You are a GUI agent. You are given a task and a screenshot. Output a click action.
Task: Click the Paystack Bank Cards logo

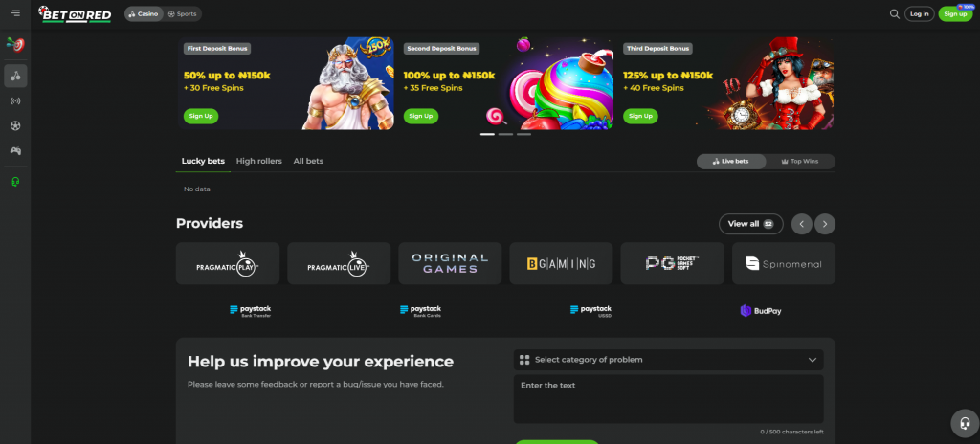click(421, 311)
